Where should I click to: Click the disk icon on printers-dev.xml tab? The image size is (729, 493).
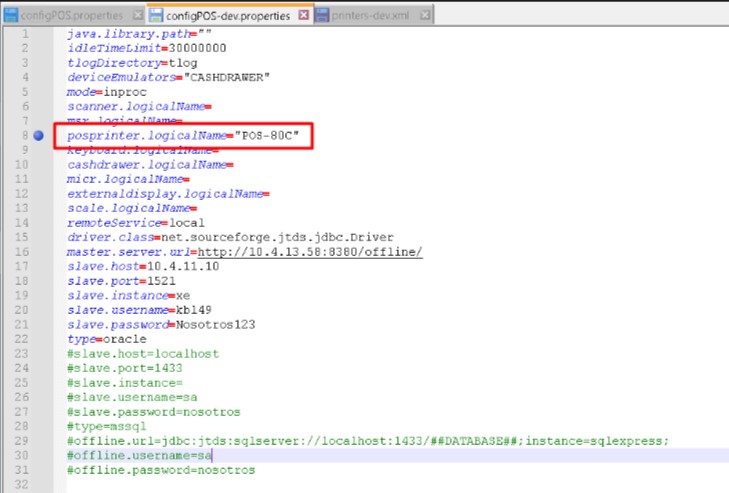pos(322,16)
